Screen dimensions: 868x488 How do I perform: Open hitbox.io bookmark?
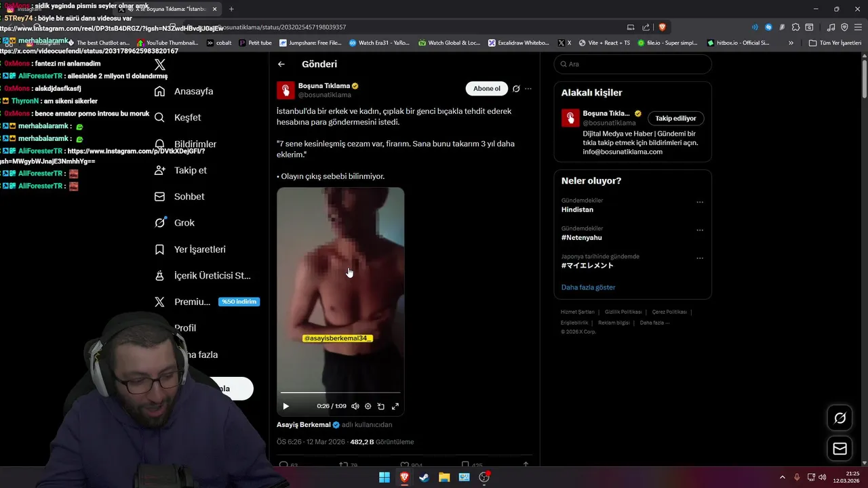738,43
